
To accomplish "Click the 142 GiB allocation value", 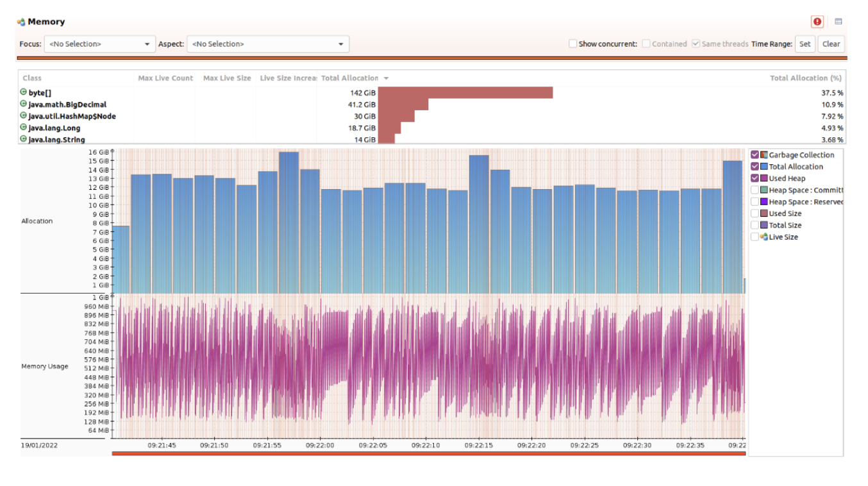I will tap(363, 93).
